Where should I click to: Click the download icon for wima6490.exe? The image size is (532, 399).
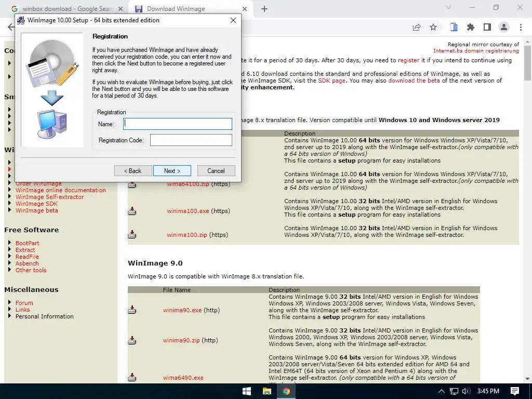click(132, 377)
